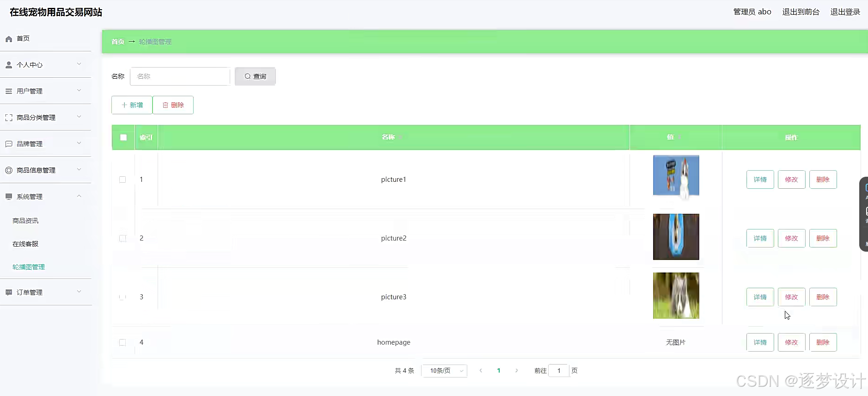The height and width of the screenshot is (396, 868).
Task: Go to next page arrow in pagination
Action: click(x=517, y=371)
